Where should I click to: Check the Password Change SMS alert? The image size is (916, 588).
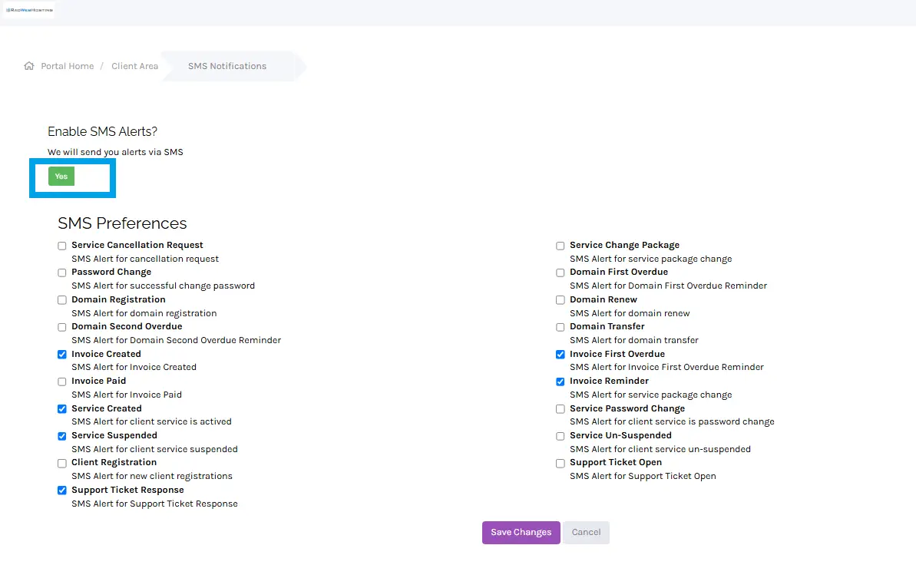[61, 273]
